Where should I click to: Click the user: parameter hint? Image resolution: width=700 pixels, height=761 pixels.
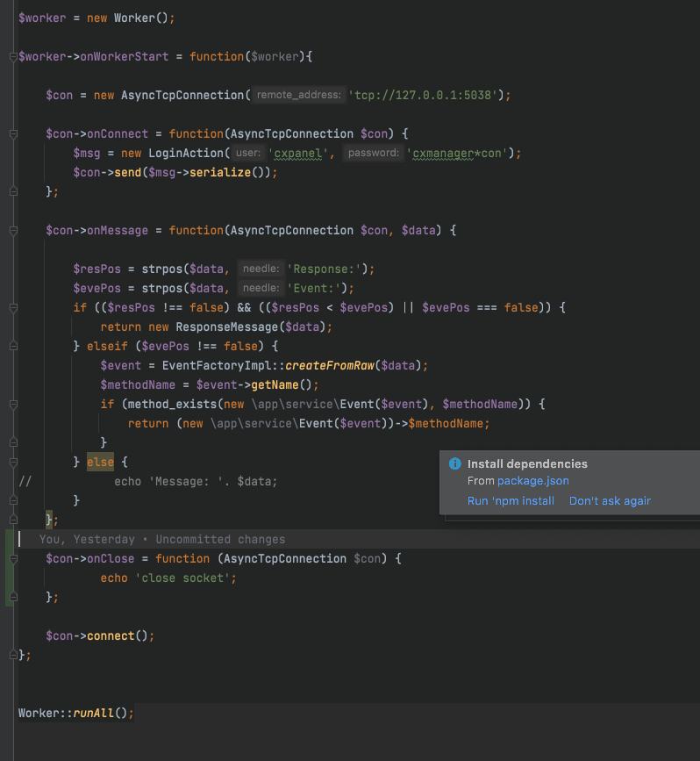coord(248,153)
